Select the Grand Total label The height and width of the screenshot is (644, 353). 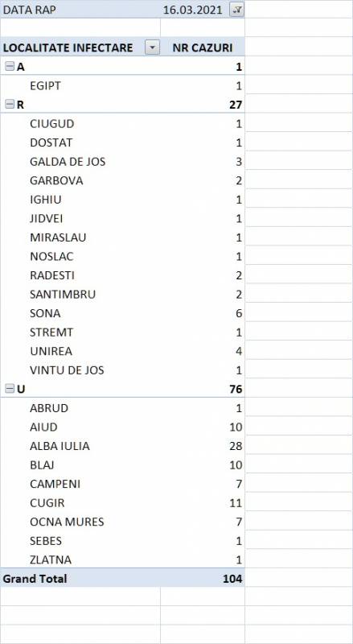[x=35, y=579]
